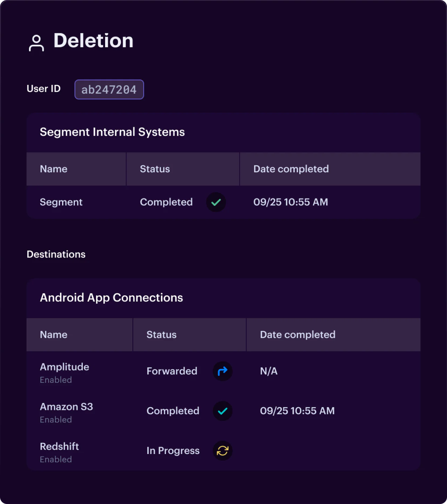Image resolution: width=447 pixels, height=504 pixels.
Task: Click the Name header in Android App Connections
Action: tap(54, 334)
